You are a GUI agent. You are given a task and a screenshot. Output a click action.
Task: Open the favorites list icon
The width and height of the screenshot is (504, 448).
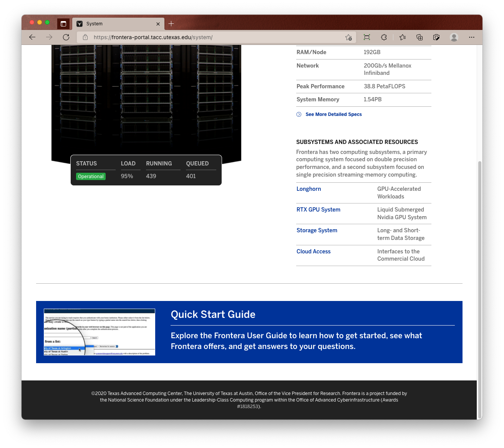(x=403, y=37)
